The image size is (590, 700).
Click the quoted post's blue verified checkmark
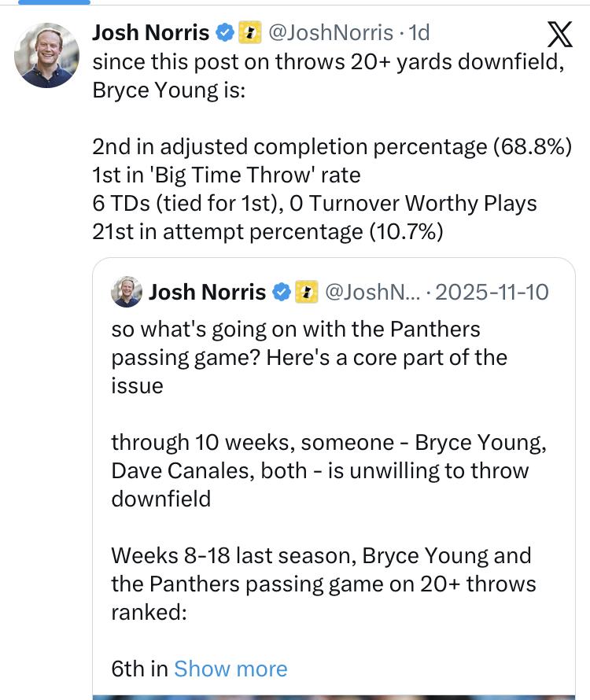point(282,293)
